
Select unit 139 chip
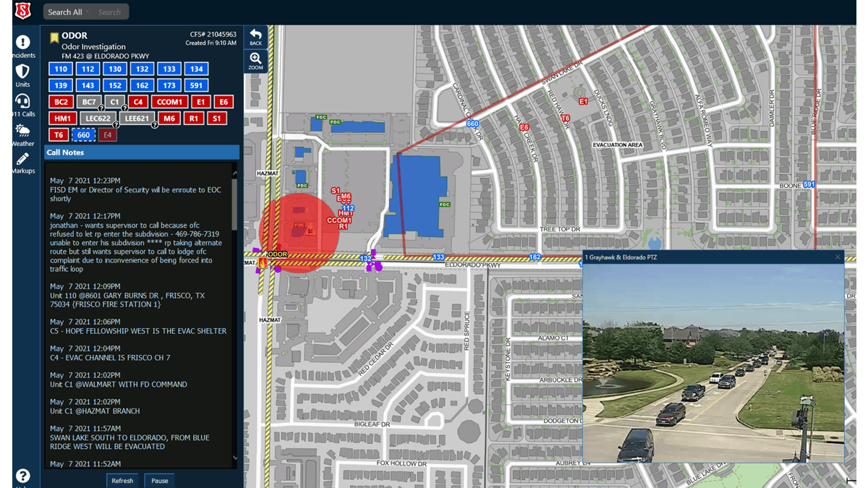click(61, 85)
